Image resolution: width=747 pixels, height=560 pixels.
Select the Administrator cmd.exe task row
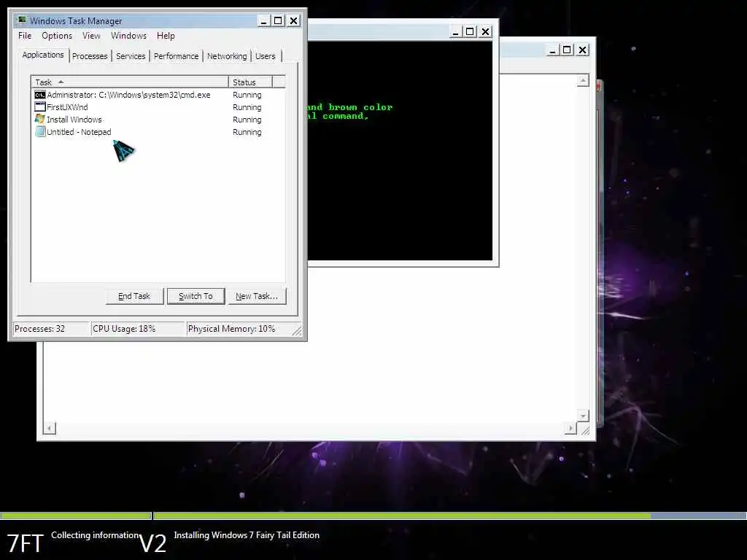158,95
